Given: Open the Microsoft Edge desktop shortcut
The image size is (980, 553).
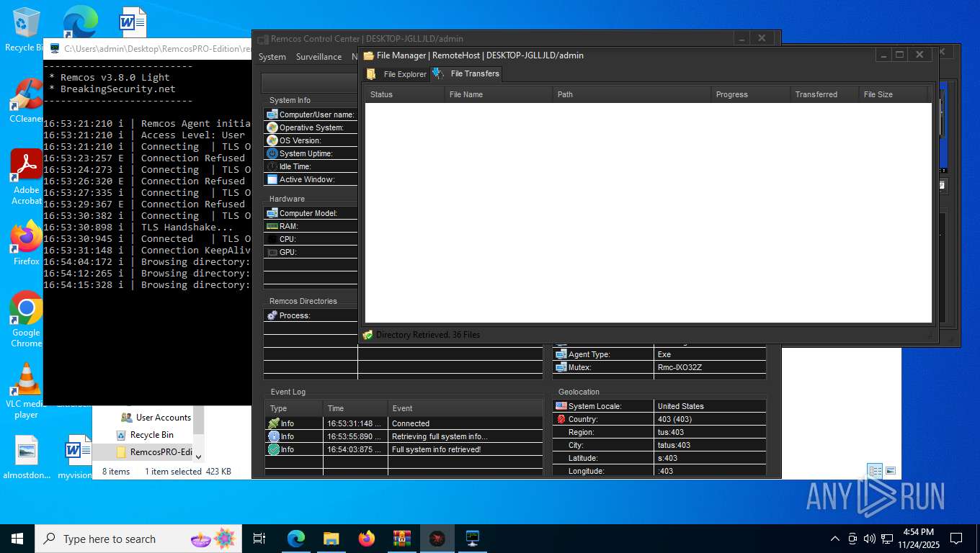Looking at the screenshot, I should 80,22.
